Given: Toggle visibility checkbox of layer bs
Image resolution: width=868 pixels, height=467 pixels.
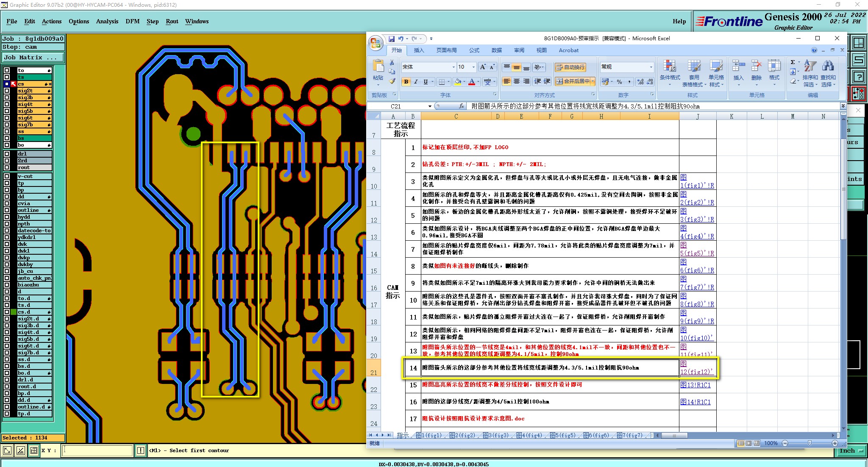Looking at the screenshot, I should pyautogui.click(x=7, y=138).
